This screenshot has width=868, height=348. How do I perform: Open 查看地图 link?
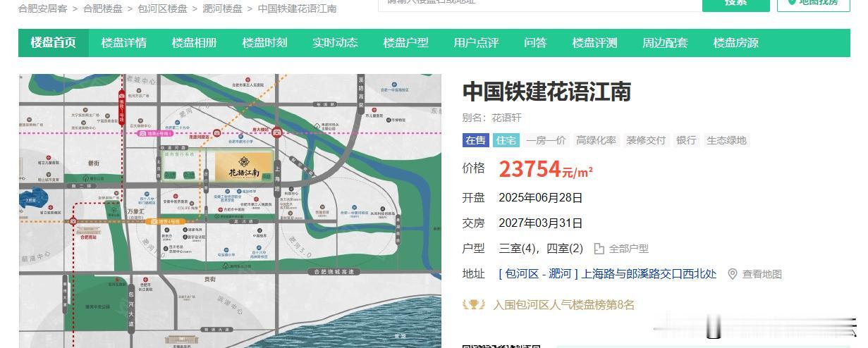click(762, 274)
